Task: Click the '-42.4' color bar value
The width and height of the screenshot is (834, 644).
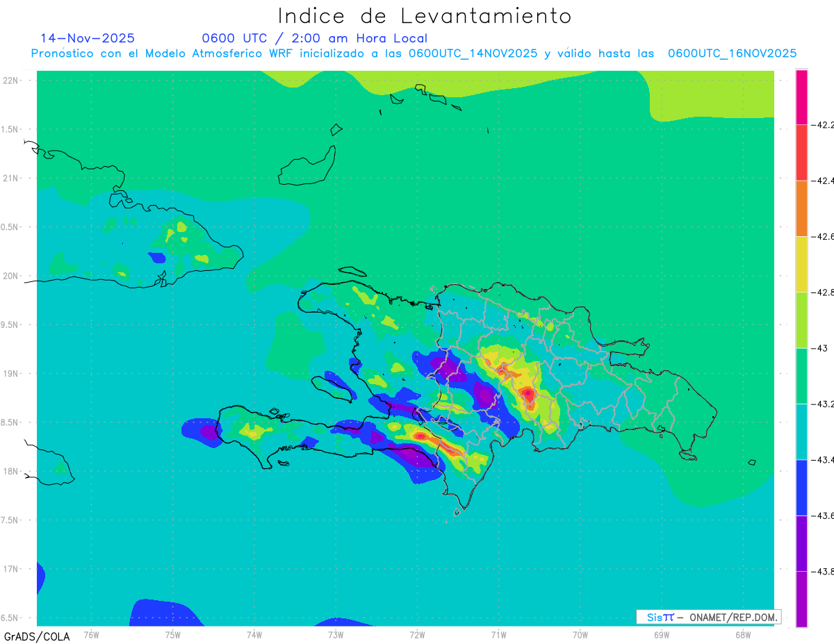Action: point(821,181)
